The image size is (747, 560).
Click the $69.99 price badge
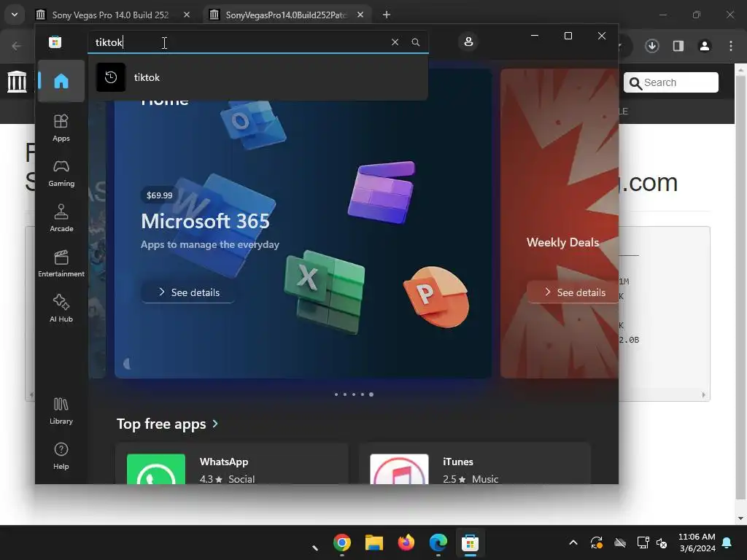click(x=159, y=195)
